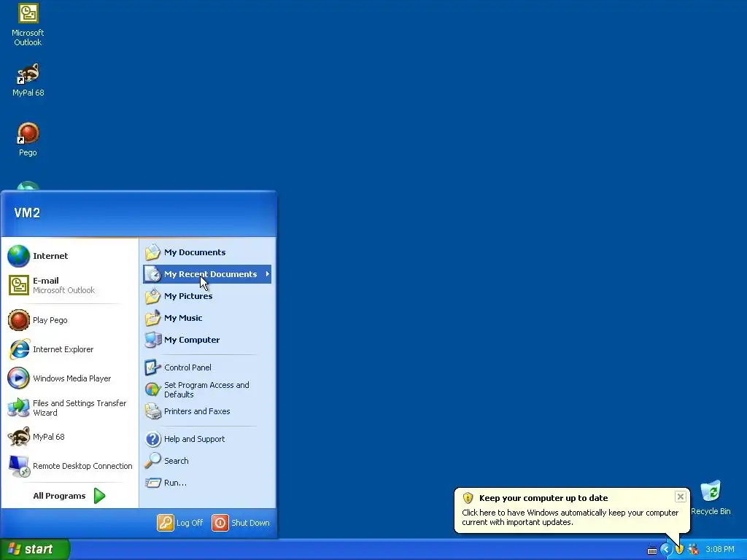This screenshot has height=560, width=747.
Task: Expand All Programs list
Action: (x=69, y=496)
